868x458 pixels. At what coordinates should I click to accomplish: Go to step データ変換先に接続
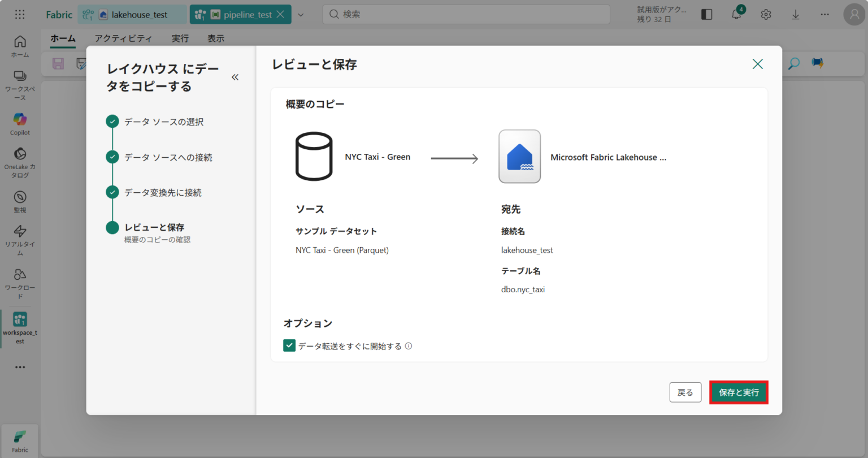click(x=163, y=193)
